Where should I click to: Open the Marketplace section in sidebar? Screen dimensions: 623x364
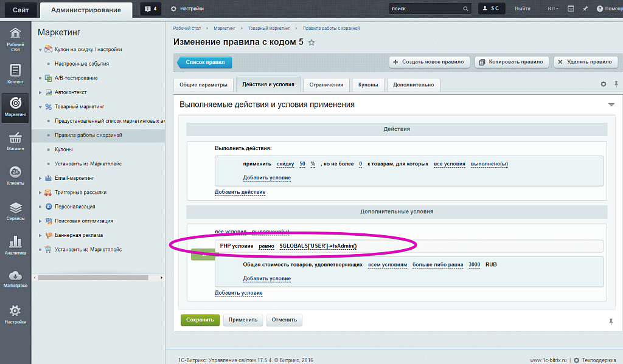pyautogui.click(x=15, y=278)
